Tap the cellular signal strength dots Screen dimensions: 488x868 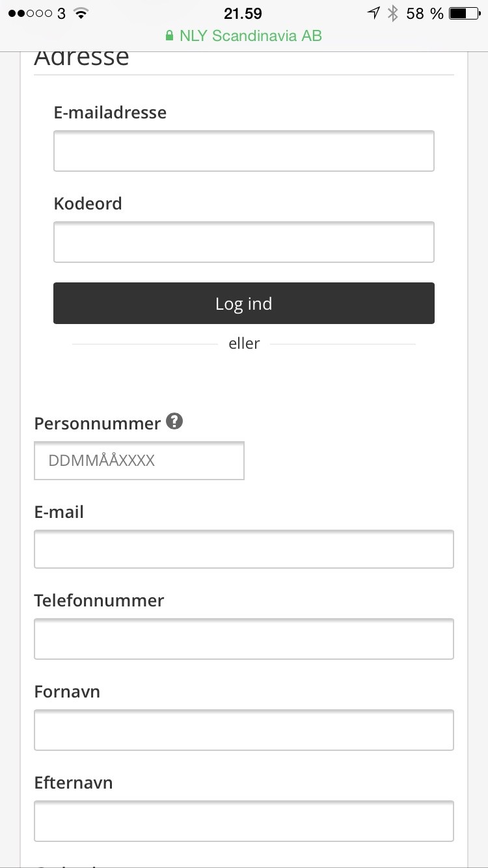coord(31,13)
